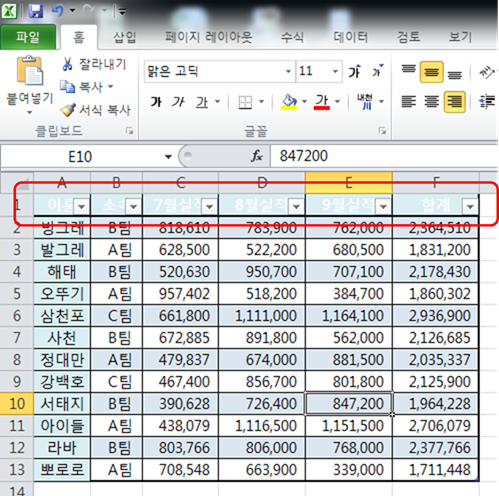Click the Borders grid icon

coord(245,102)
